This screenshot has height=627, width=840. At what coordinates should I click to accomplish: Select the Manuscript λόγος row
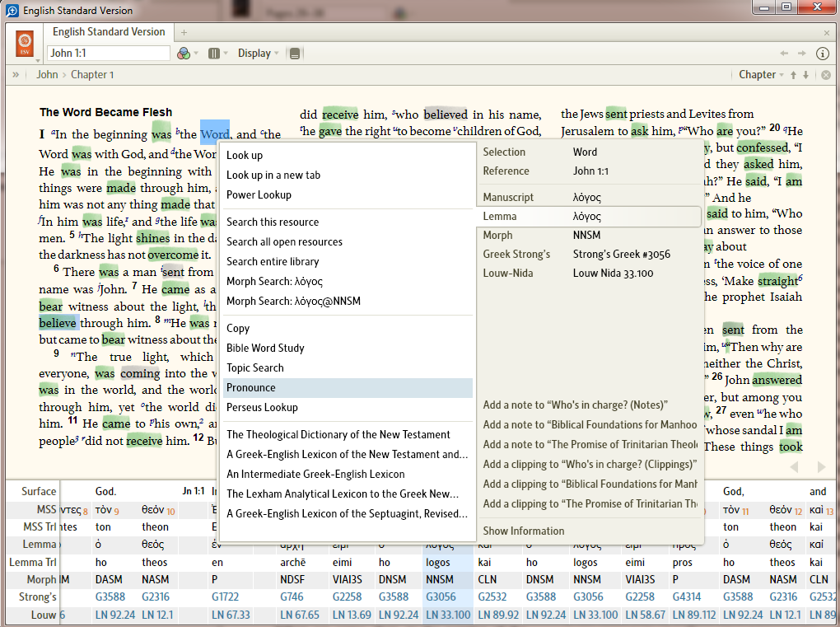click(x=590, y=197)
